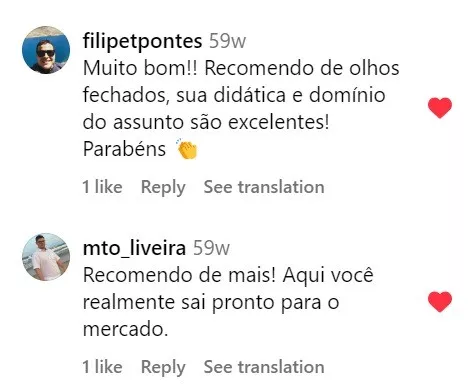Image resolution: width=472 pixels, height=392 pixels.
Task: Visit the mto_liveira username link
Action: pos(134,248)
